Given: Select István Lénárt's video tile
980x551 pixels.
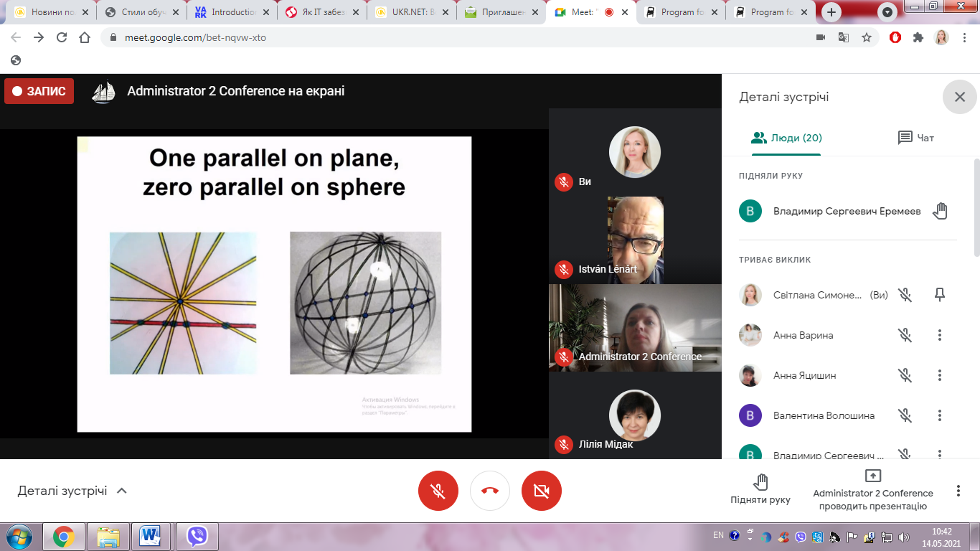Looking at the screenshot, I should (x=635, y=240).
